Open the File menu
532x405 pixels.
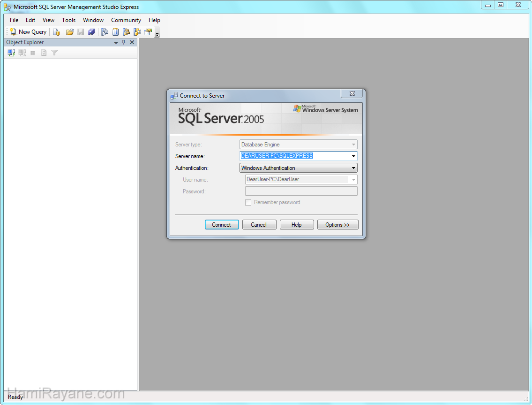(x=14, y=20)
